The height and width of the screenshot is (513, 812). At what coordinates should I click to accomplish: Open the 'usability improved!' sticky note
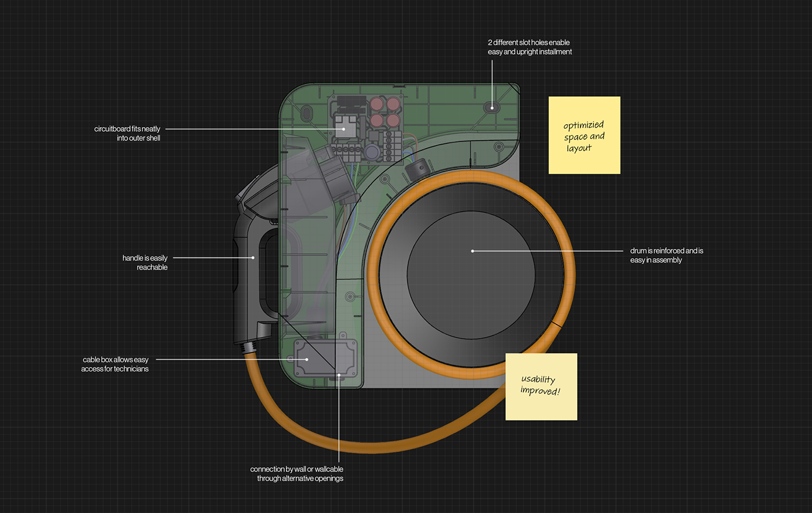(x=541, y=386)
